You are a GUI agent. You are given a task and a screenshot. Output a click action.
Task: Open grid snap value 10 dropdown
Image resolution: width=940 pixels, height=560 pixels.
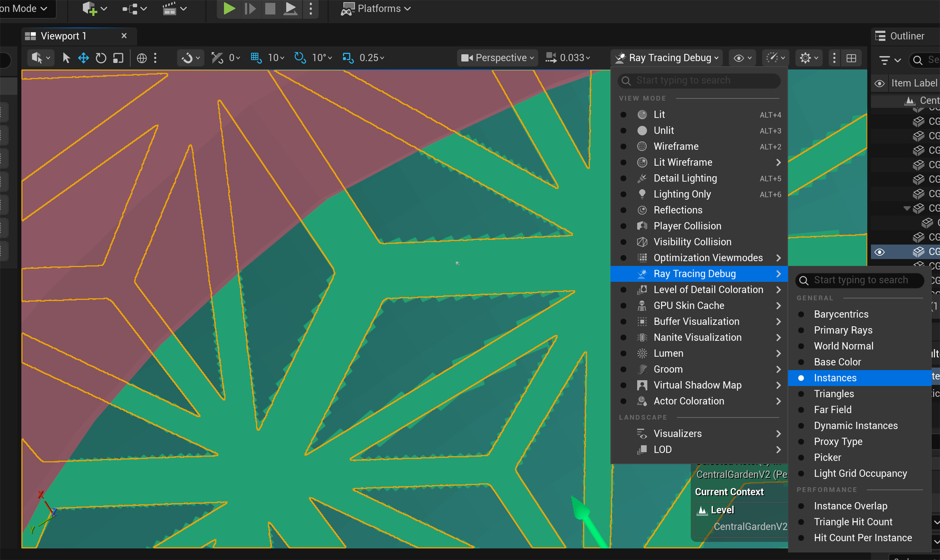pos(276,58)
